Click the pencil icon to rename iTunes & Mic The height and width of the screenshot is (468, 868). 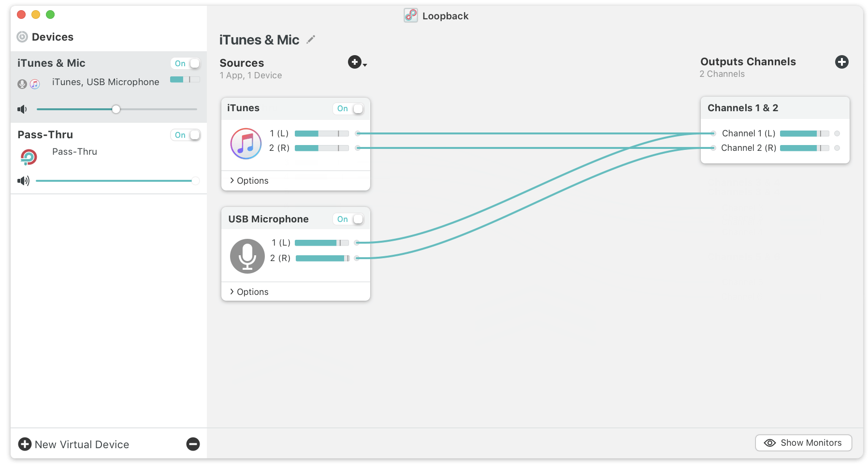click(x=311, y=40)
